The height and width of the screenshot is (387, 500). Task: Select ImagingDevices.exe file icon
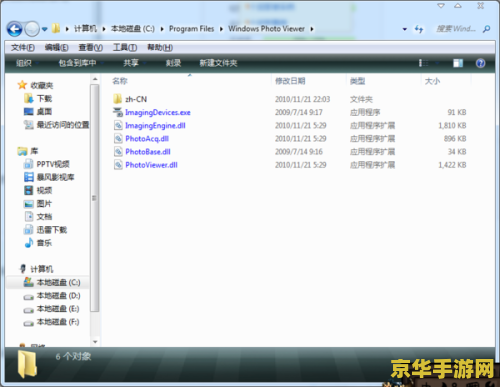(x=118, y=112)
